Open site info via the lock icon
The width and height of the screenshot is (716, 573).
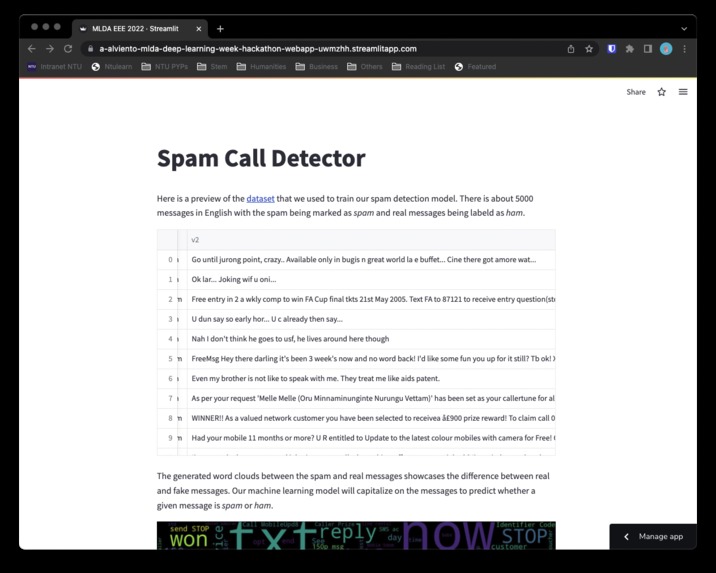(x=90, y=49)
